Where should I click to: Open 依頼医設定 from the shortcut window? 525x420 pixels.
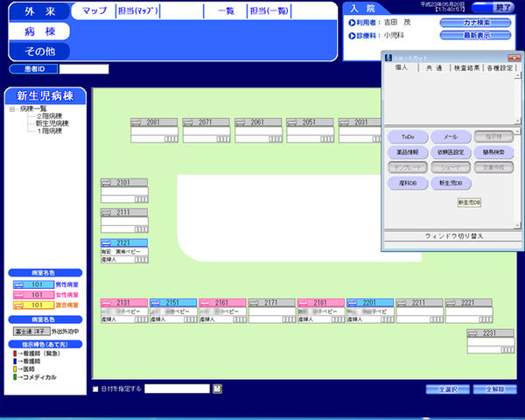[x=451, y=152]
